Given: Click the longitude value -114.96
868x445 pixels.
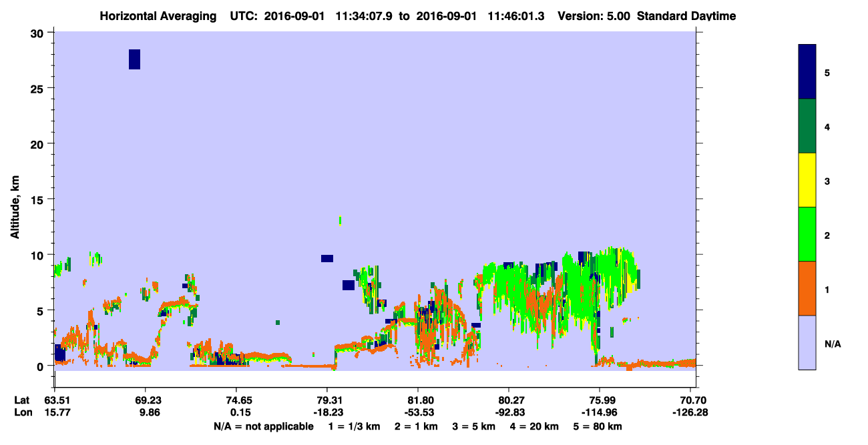Looking at the screenshot, I should 600,412.
